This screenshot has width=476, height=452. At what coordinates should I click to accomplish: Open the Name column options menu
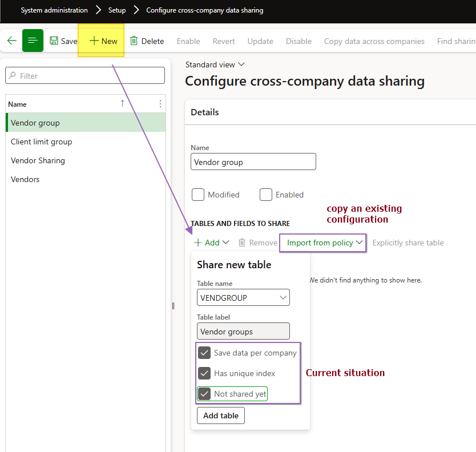tap(160, 104)
